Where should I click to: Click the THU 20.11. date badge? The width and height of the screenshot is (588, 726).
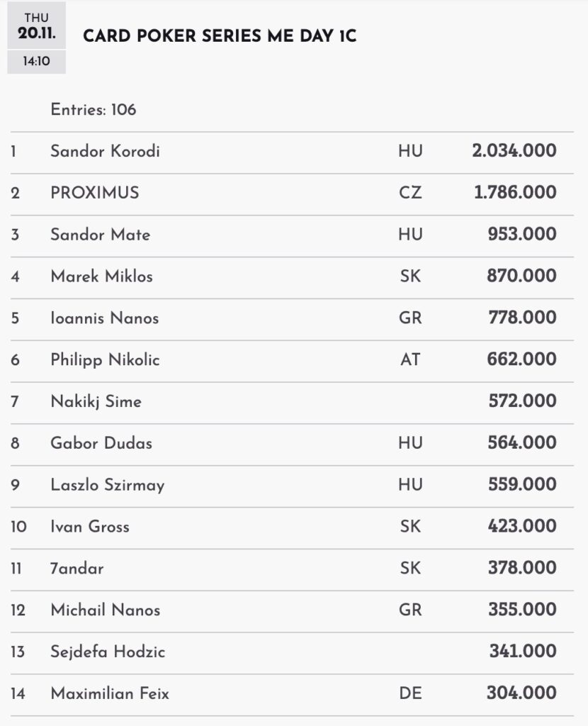36,24
